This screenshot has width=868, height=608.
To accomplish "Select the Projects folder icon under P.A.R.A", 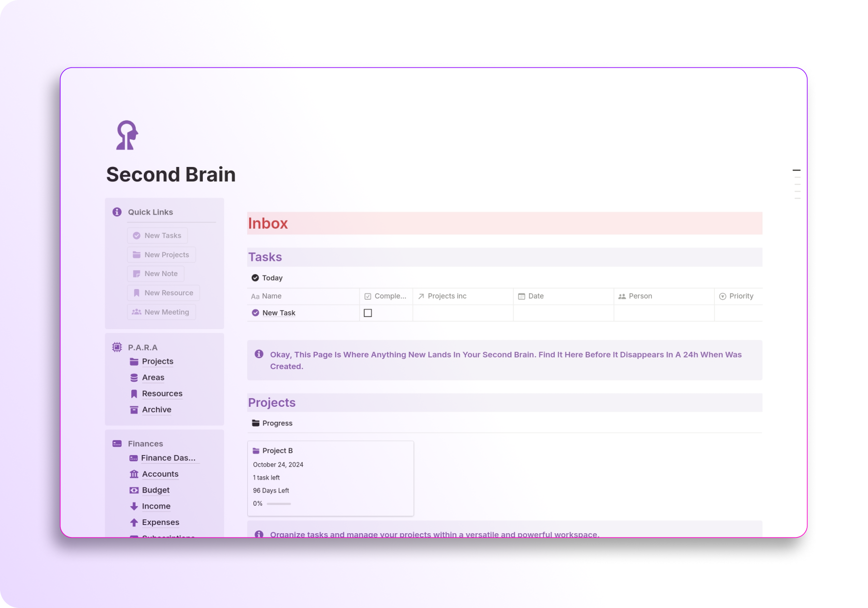I will 134,361.
